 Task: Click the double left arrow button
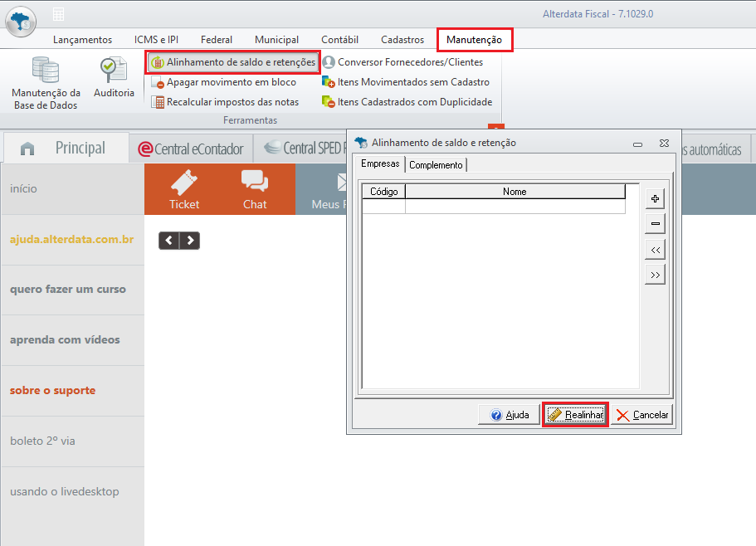point(656,250)
